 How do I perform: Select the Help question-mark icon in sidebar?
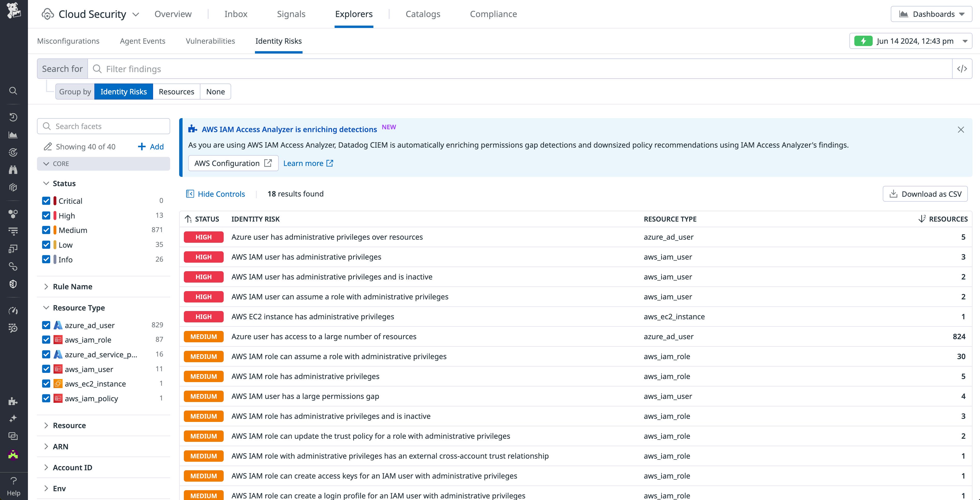coord(13,480)
